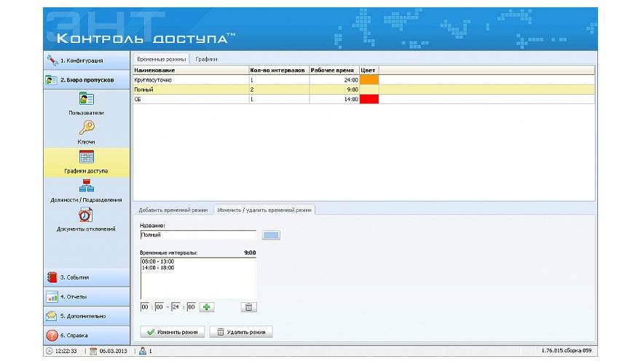Open Должности / Подразделения icon

[86, 186]
